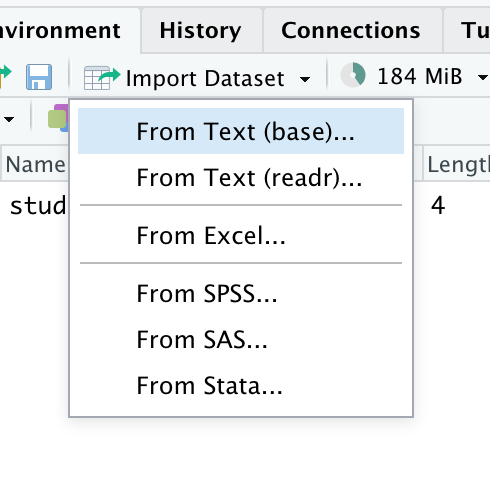490x494 pixels.
Task: Sort by the Name column header
Action: [35, 164]
